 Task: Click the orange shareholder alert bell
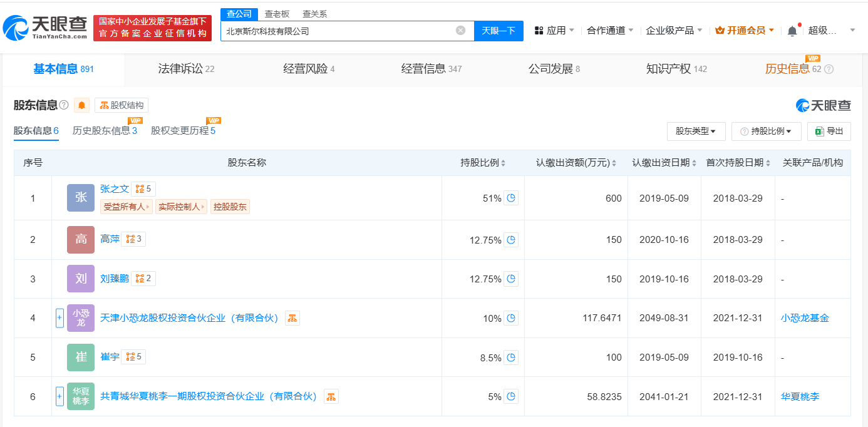(81, 105)
